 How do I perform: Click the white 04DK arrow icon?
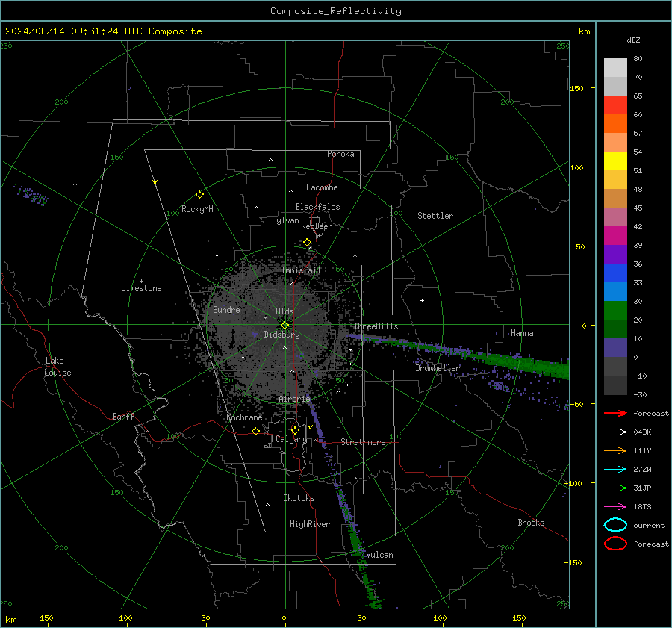615,432
